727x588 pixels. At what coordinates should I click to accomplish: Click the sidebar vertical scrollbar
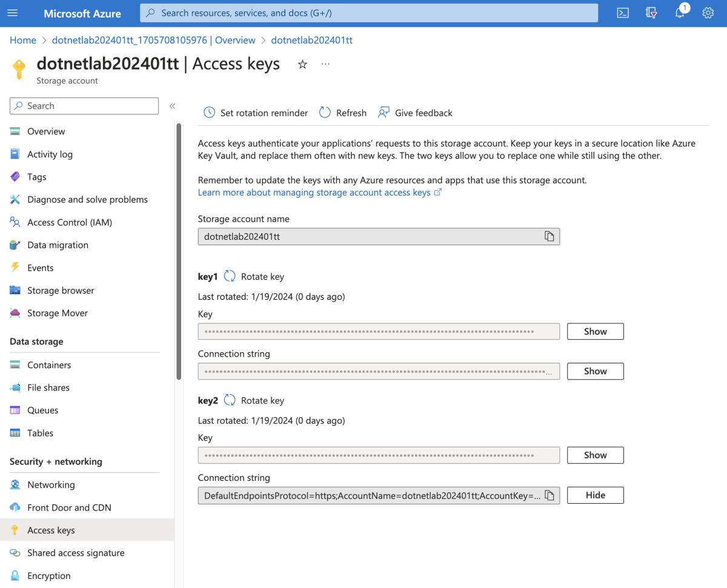[x=179, y=251]
